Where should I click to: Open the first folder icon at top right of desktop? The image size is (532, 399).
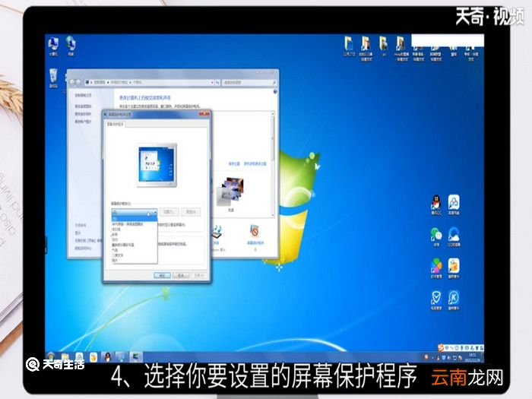point(349,46)
